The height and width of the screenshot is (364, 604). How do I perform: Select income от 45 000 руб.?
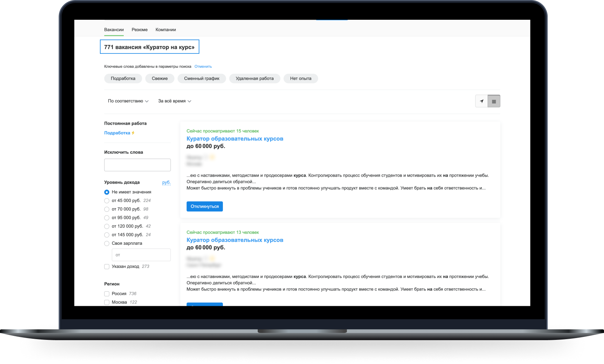pos(107,201)
